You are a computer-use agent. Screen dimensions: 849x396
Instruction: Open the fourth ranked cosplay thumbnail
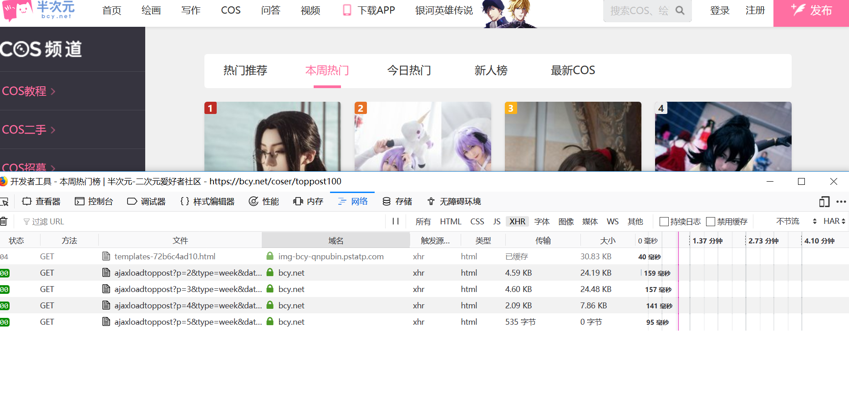tap(723, 137)
